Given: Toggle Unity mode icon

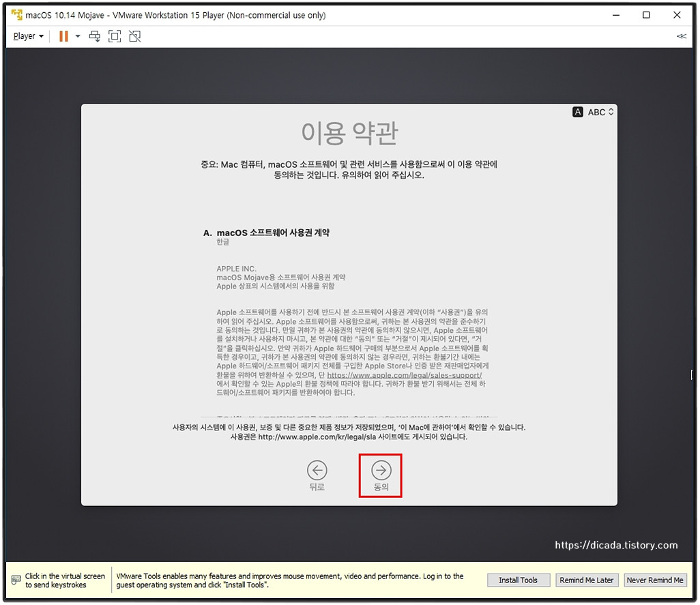Looking at the screenshot, I should (x=135, y=36).
